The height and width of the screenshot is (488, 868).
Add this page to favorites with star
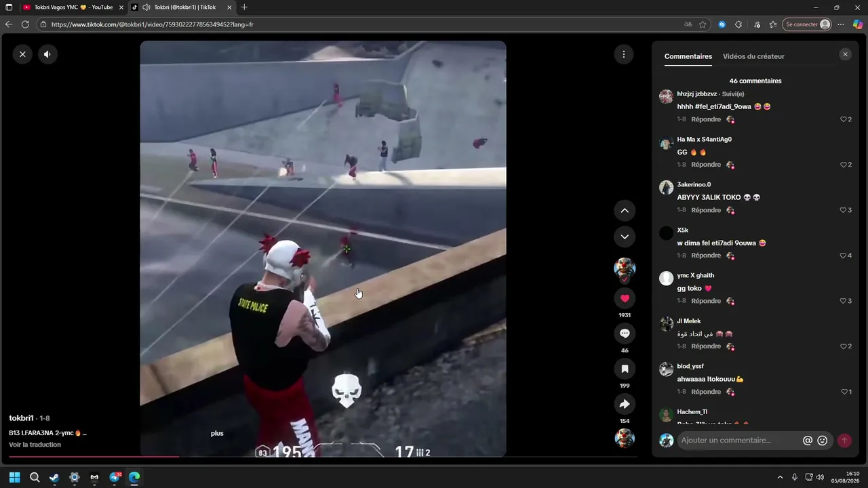coord(703,24)
